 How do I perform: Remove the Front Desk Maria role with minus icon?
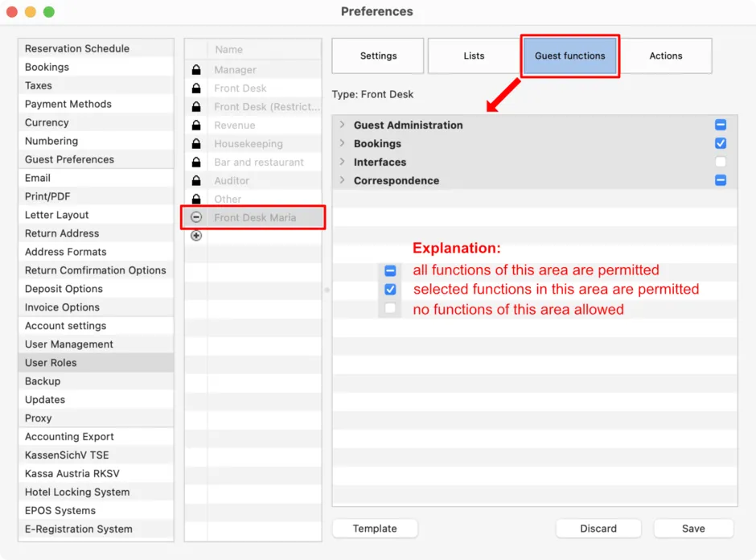pos(196,217)
